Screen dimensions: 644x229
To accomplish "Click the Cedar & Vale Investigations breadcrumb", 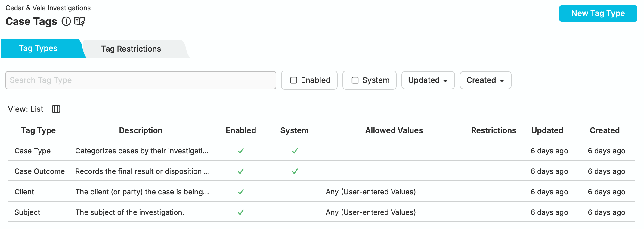I will pos(48,8).
